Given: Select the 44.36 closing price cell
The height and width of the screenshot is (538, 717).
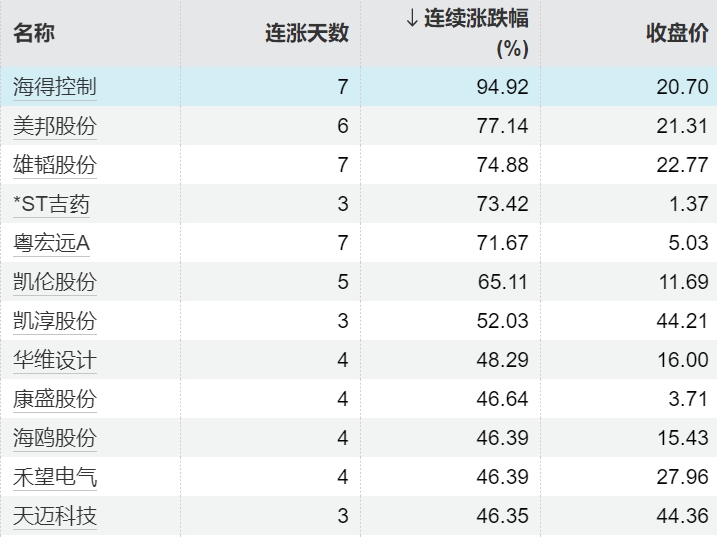Looking at the screenshot, I should 682,516.
